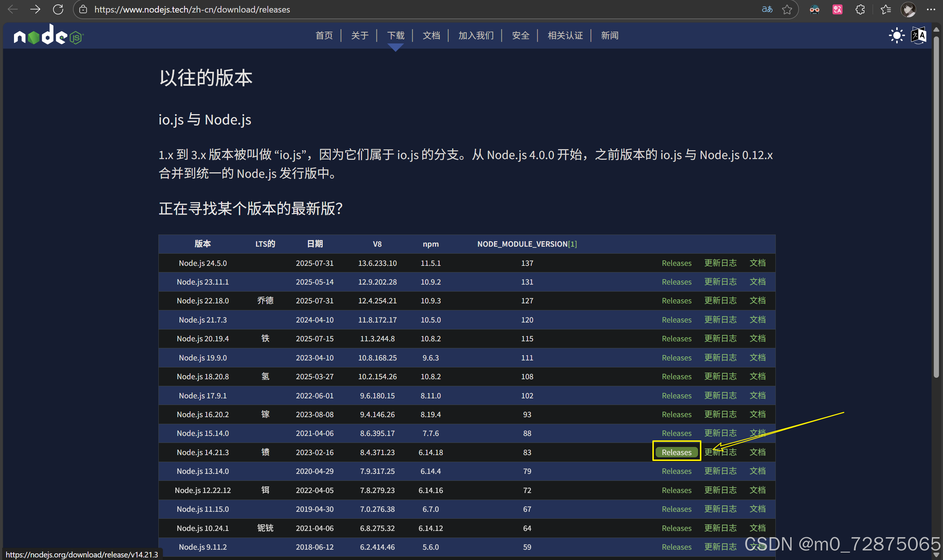943x560 pixels.
Task: View site info via the lock icon
Action: [x=83, y=10]
